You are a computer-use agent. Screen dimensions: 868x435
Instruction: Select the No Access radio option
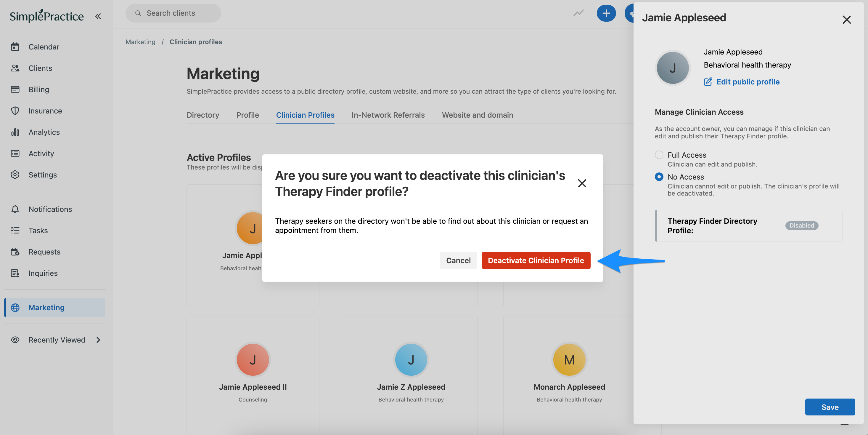point(659,177)
